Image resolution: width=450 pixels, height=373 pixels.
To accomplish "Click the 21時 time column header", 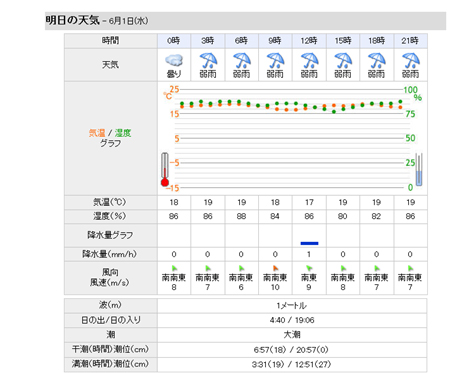I will click(410, 41).
